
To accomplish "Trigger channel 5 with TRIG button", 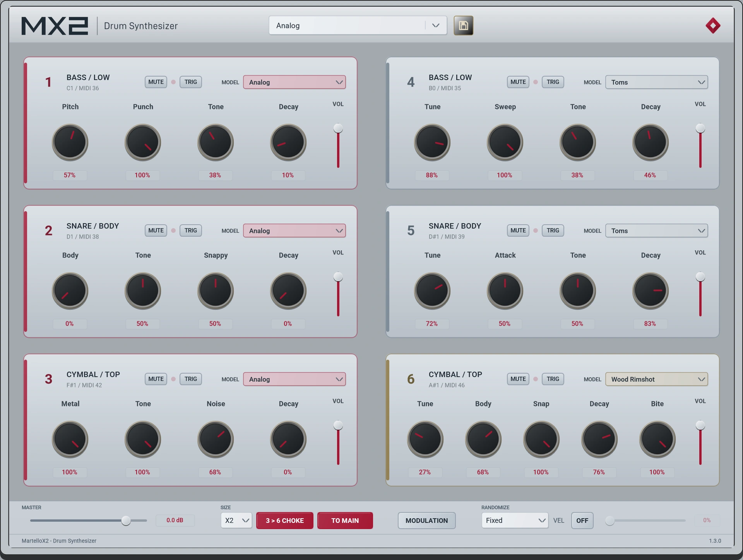I will click(x=553, y=230).
